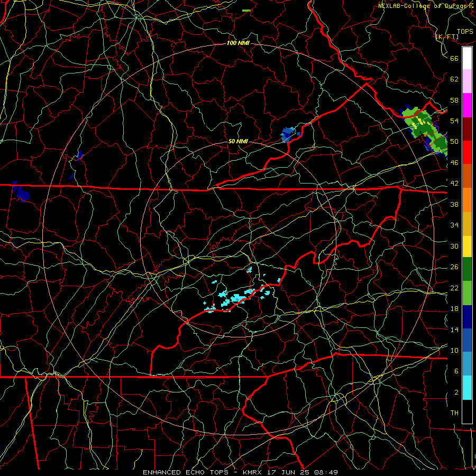The height and width of the screenshot is (476, 476).
Task: Click the 26 legend value
Action: [x=454, y=267]
